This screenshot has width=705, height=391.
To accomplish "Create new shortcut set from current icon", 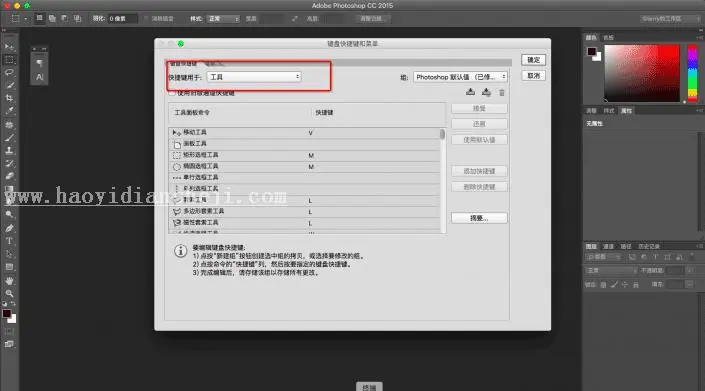I will click(x=486, y=92).
